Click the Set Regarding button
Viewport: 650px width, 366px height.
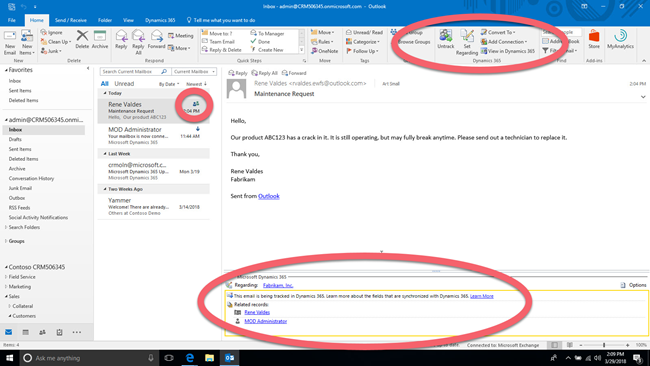click(467, 42)
